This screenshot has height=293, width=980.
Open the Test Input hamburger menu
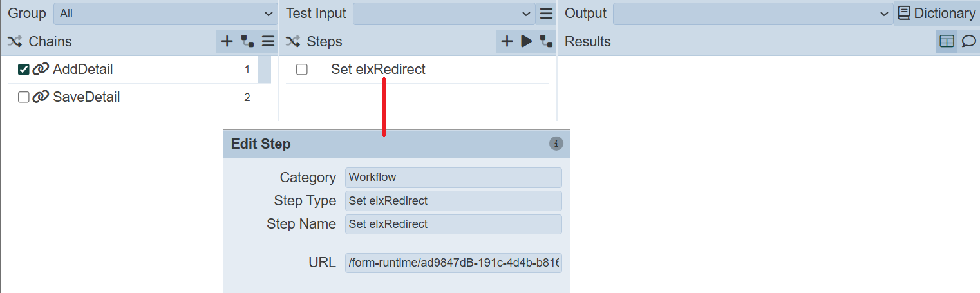click(546, 14)
